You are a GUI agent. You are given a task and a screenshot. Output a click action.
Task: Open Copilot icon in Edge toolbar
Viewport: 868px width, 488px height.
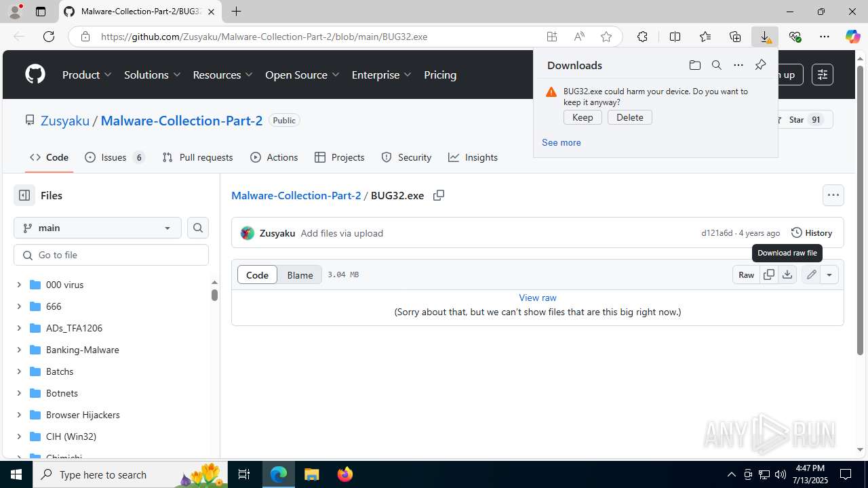[x=852, y=37]
